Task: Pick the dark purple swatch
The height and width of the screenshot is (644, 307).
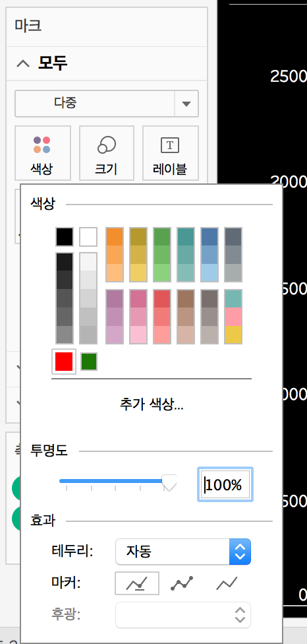Action: tap(115, 299)
